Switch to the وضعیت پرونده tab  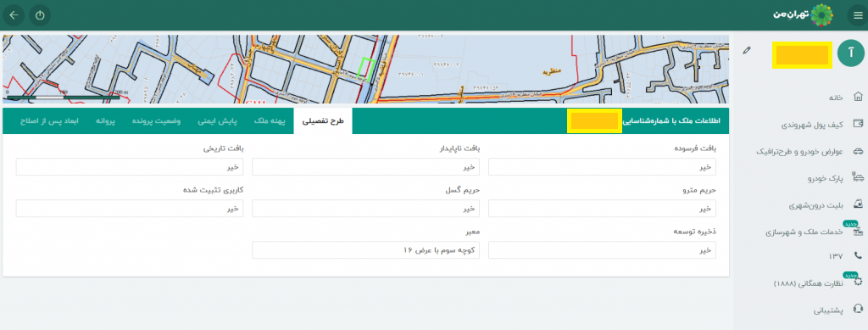(156, 121)
